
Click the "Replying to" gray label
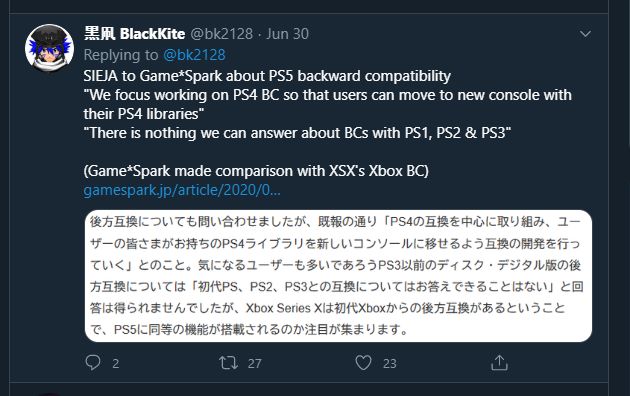pyautogui.click(x=121, y=55)
